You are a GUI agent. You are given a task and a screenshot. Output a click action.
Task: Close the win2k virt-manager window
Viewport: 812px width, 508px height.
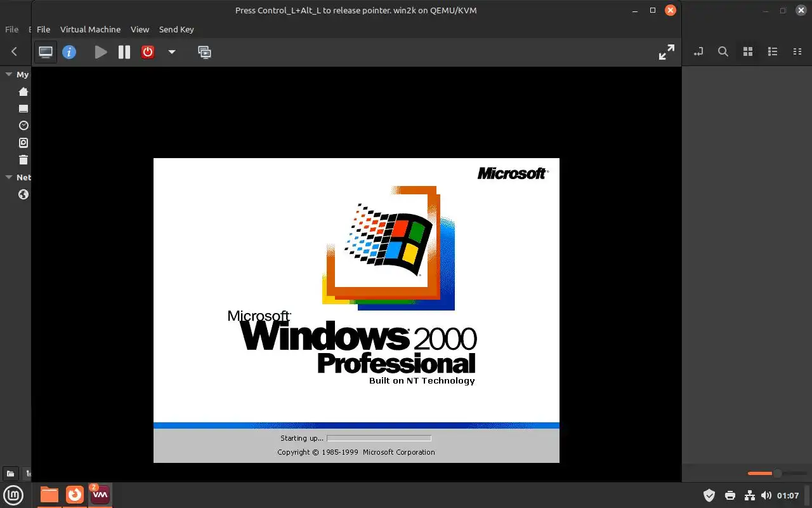point(671,10)
